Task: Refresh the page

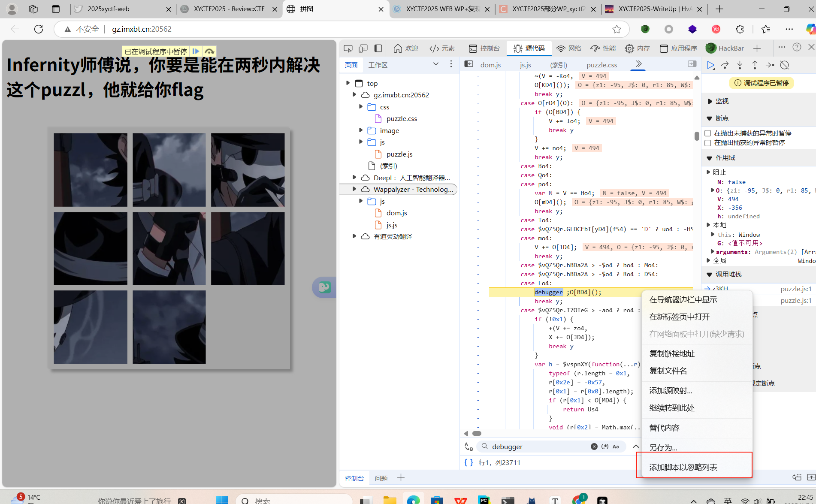Action: click(39, 29)
